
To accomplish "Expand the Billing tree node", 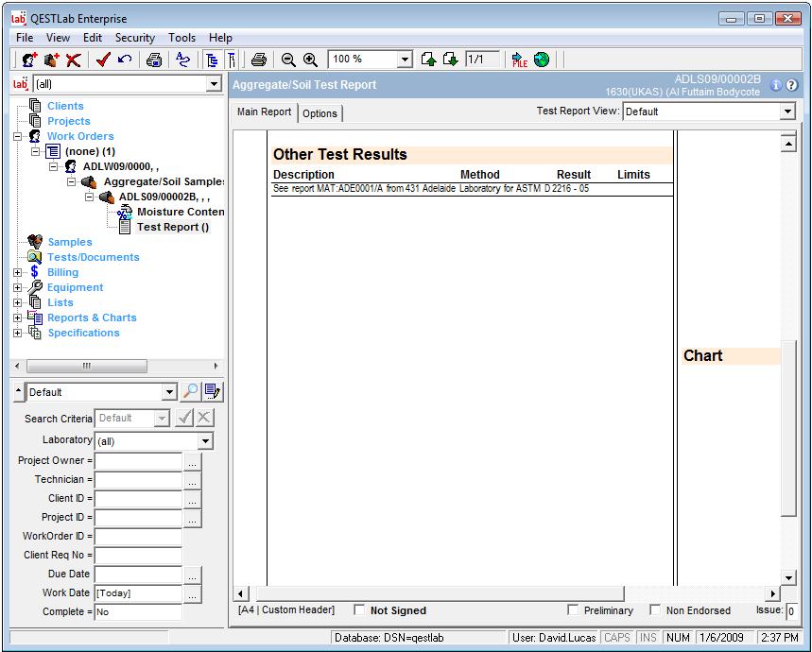I will pyautogui.click(x=17, y=272).
